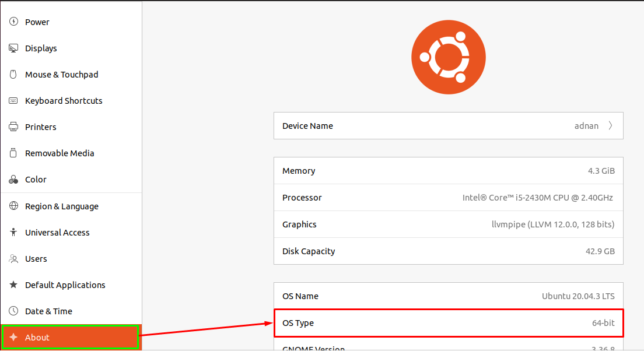Select the Ubuntu 20.04.3 LTS value
The width and height of the screenshot is (644, 351).
(578, 296)
